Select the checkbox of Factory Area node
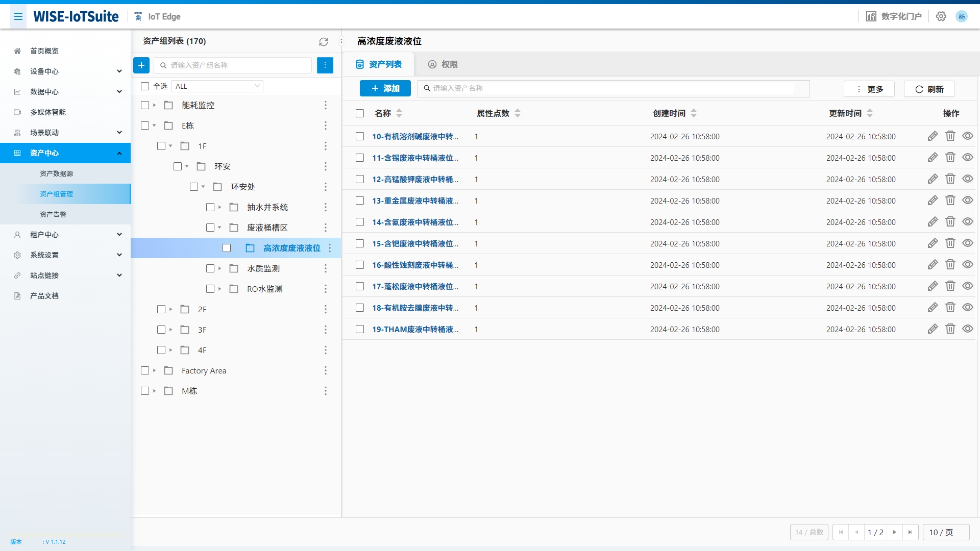The image size is (980, 551). 144,370
